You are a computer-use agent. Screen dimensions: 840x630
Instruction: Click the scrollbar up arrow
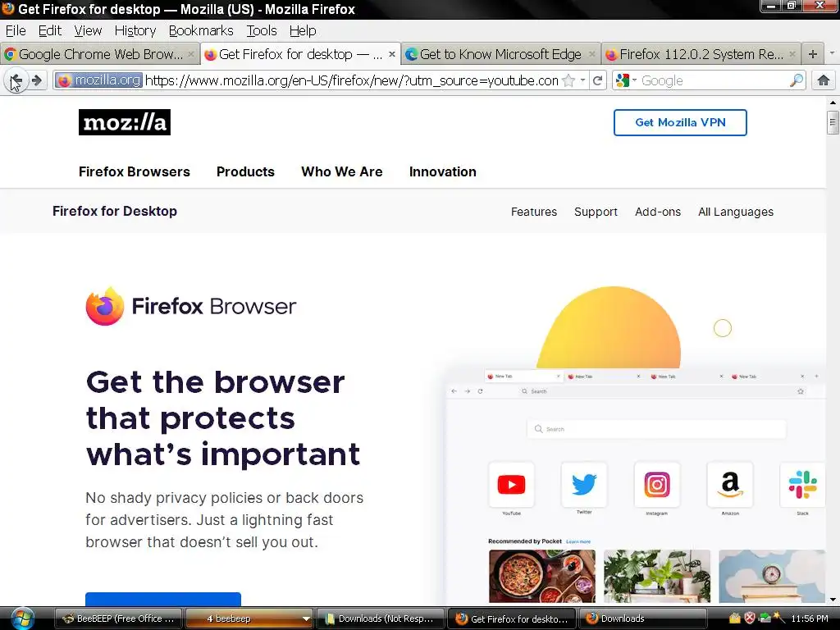[x=832, y=103]
